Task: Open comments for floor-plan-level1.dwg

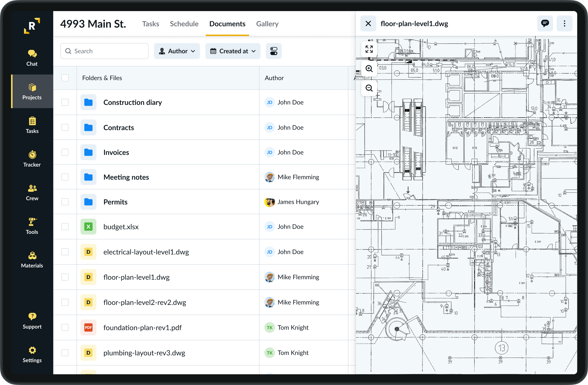Action: point(545,23)
